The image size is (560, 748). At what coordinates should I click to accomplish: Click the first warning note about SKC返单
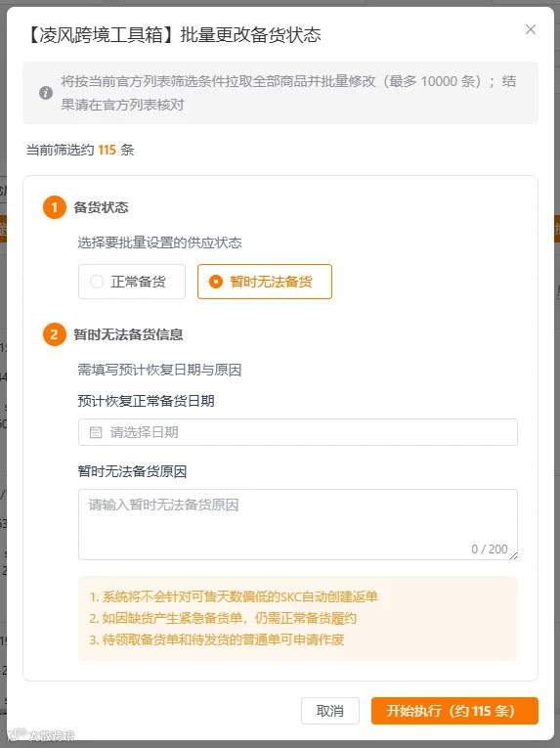(x=234, y=596)
